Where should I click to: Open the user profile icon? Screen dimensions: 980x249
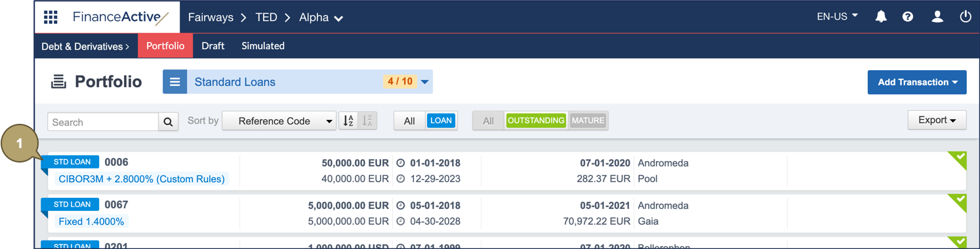coord(937,17)
